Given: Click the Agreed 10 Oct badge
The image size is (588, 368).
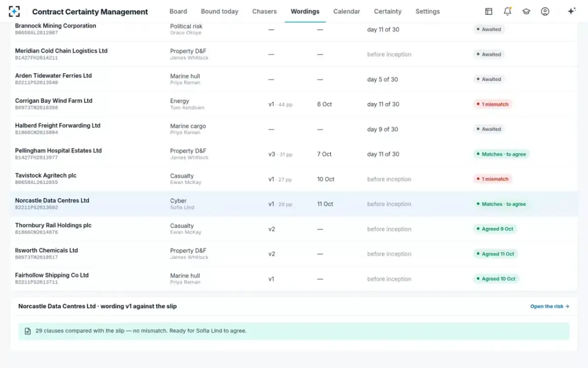Looking at the screenshot, I should point(496,279).
